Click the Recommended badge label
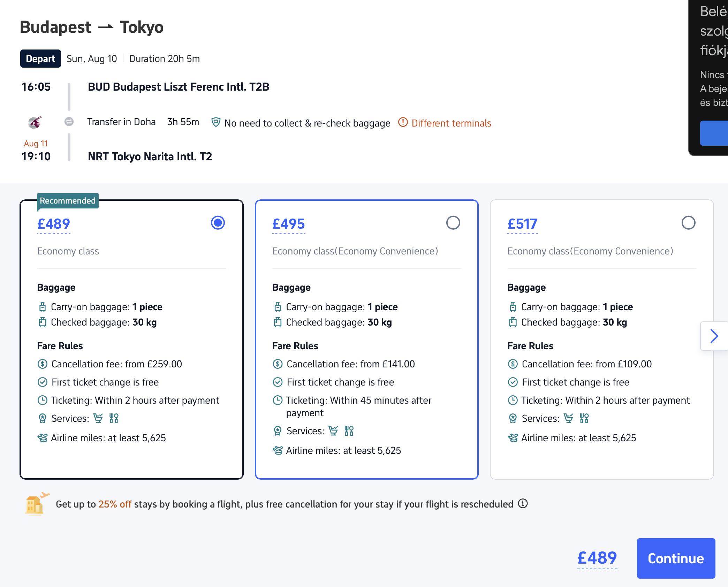The image size is (728, 587). tap(68, 201)
